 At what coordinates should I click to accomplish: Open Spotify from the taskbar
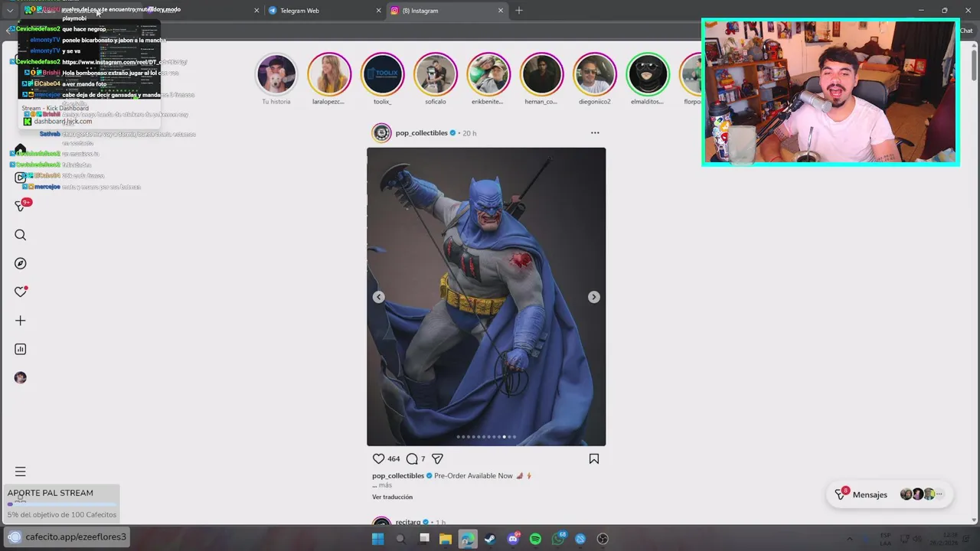pyautogui.click(x=535, y=539)
